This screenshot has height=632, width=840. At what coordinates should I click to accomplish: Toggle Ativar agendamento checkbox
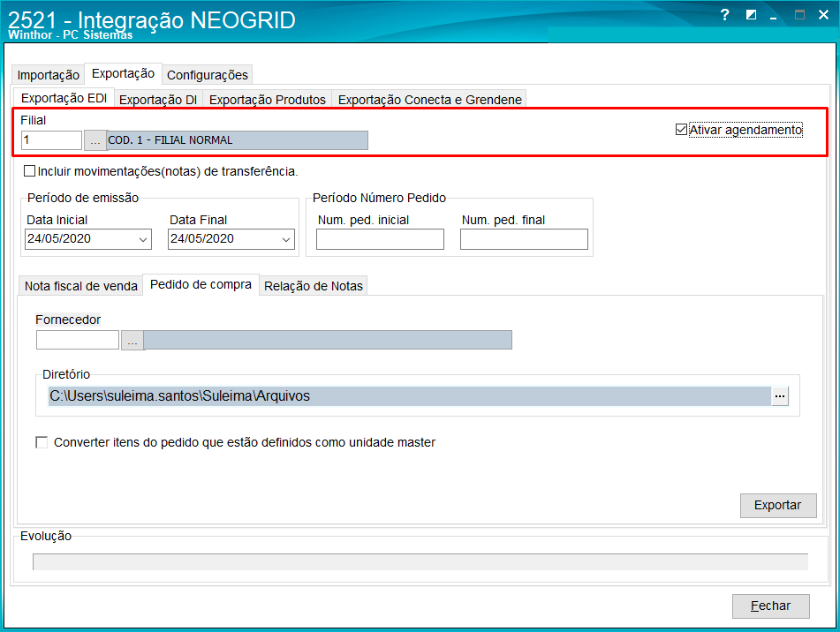[681, 130]
